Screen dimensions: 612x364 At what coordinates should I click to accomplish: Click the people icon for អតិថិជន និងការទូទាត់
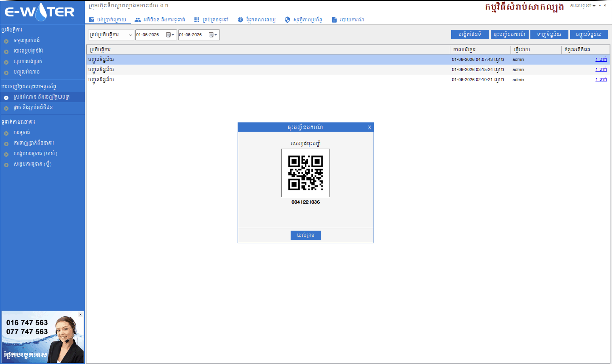point(138,20)
